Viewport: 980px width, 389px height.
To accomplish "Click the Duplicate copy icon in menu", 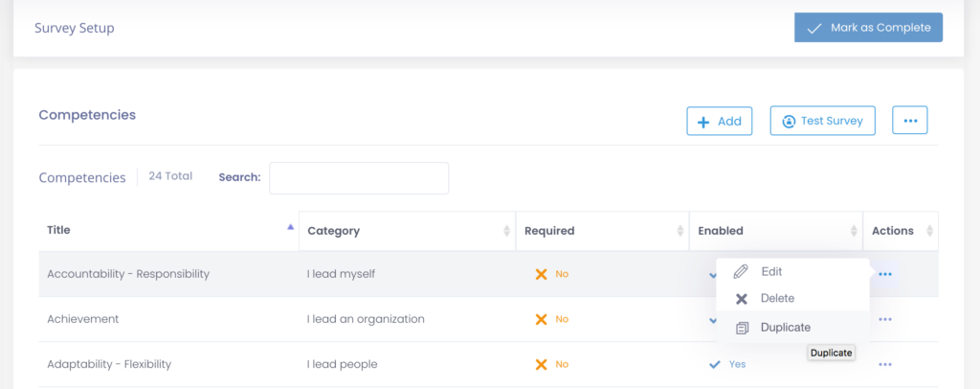I will pyautogui.click(x=741, y=328).
